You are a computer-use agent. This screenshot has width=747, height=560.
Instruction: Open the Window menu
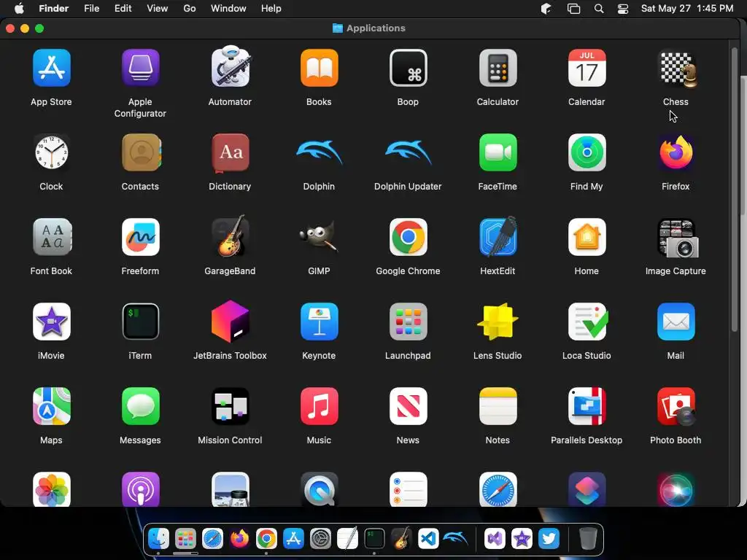pos(228,9)
